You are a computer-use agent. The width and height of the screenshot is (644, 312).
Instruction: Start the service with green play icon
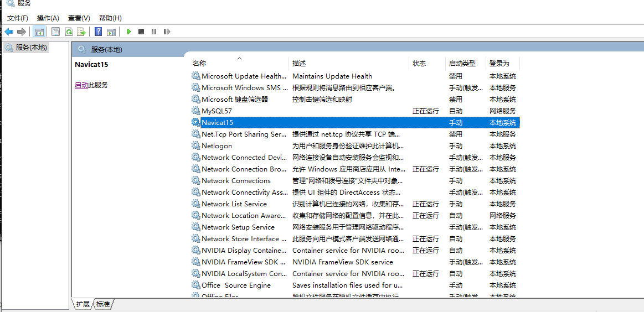click(x=129, y=32)
